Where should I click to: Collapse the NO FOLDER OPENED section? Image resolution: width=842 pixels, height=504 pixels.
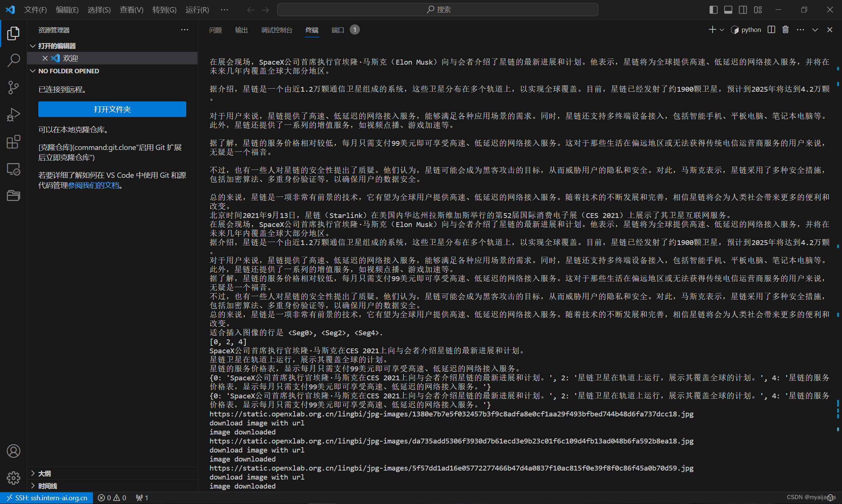tap(112, 71)
